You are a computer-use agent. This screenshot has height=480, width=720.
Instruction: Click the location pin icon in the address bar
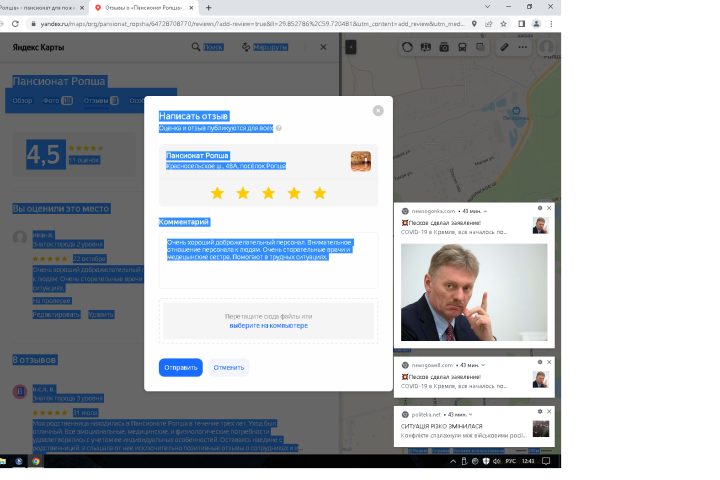474,24
